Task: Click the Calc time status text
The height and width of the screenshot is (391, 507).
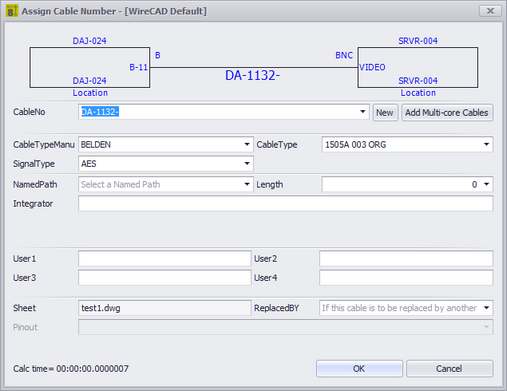Action: click(71, 369)
